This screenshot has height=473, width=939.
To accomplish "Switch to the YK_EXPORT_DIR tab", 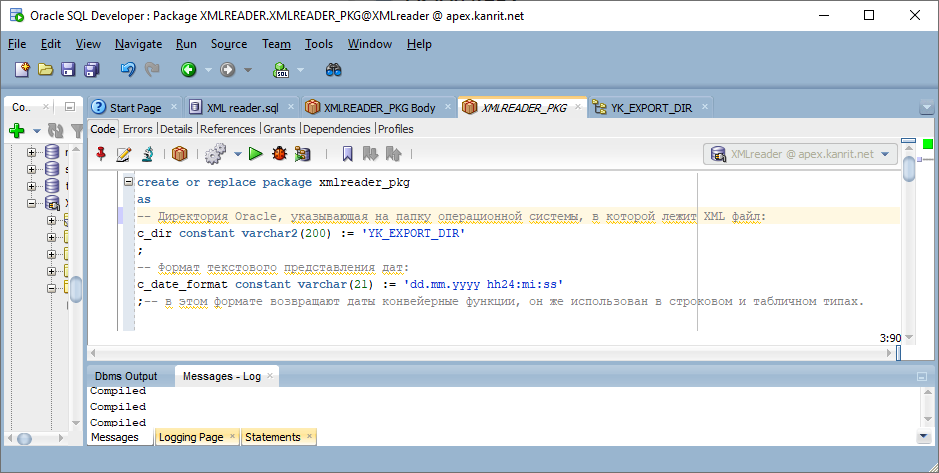I will (x=651, y=108).
